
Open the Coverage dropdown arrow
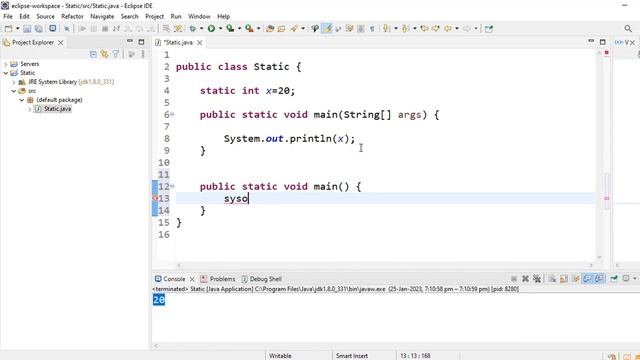[x=239, y=29]
